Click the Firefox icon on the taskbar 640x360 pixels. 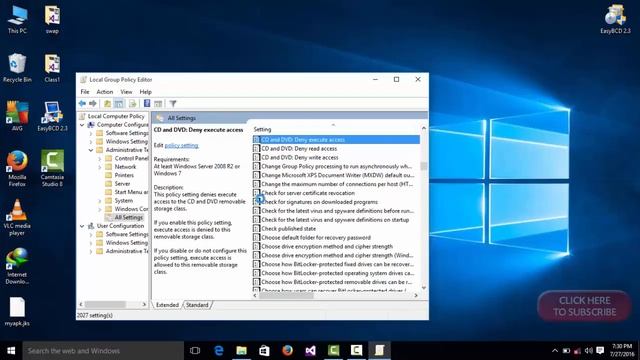[x=287, y=351]
